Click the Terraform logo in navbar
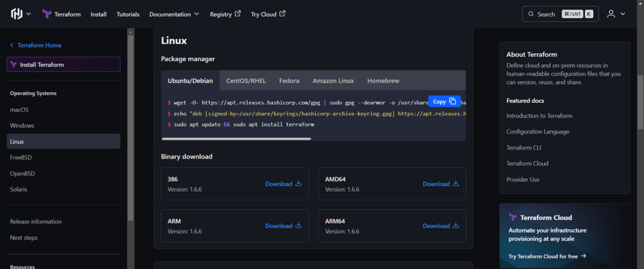This screenshot has height=269, width=644. [x=47, y=14]
